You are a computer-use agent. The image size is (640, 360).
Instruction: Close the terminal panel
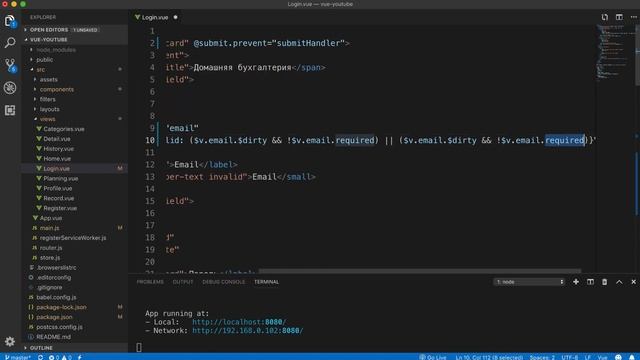tap(633, 282)
